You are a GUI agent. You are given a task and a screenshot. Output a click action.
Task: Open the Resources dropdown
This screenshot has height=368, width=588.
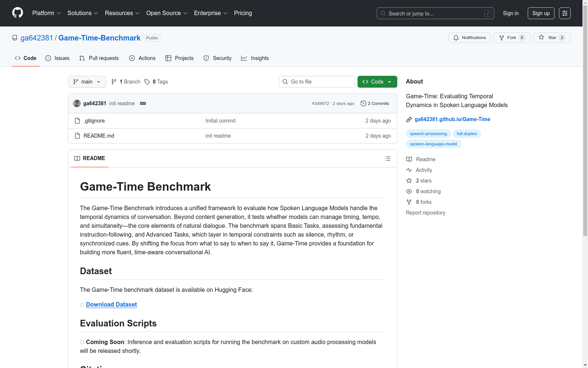(122, 13)
